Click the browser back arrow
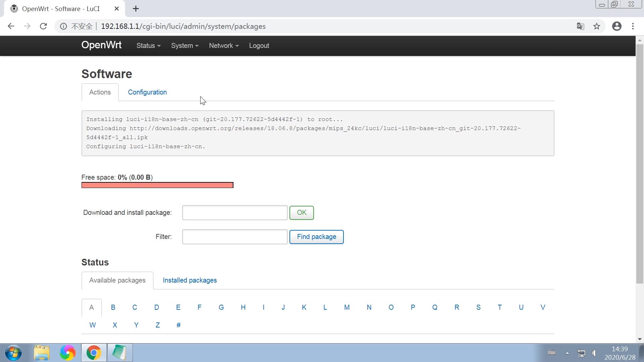This screenshot has width=644, height=362. [x=11, y=26]
